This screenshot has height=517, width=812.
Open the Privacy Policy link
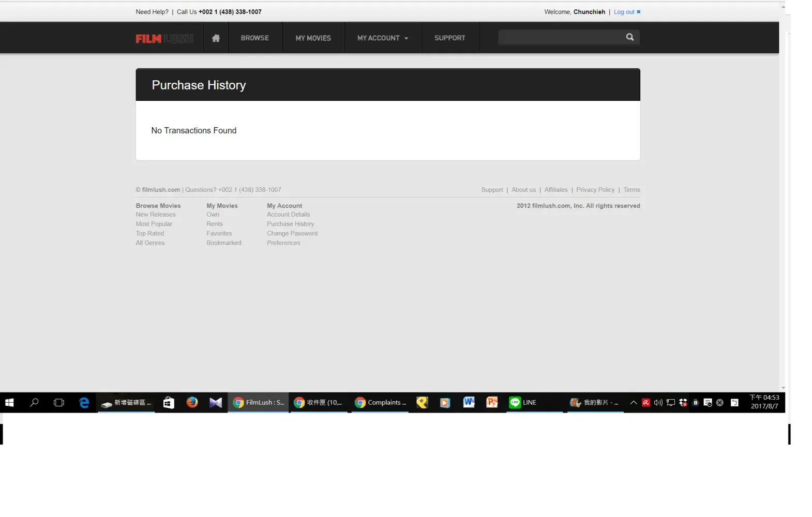click(x=595, y=190)
